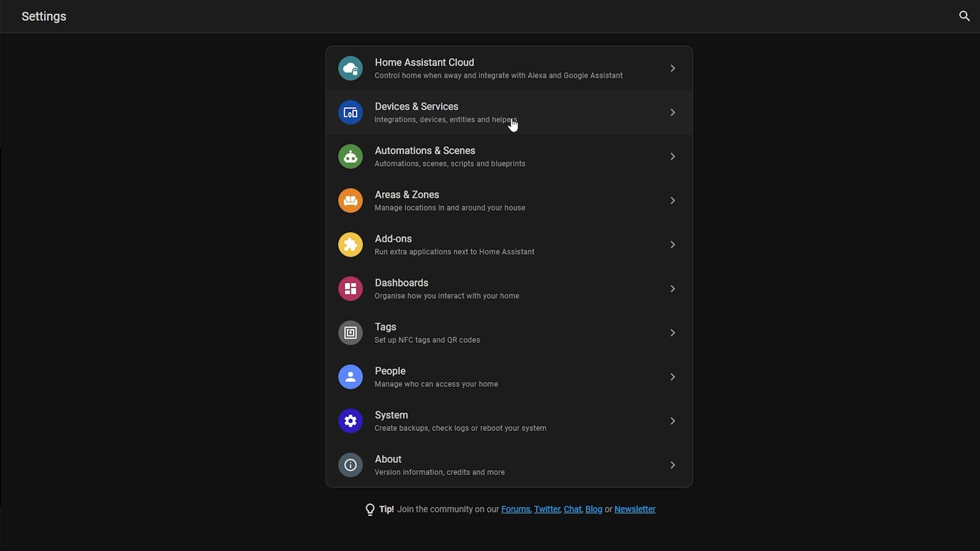Click 'Organise how you interact with your home'
980x551 pixels.
[447, 296]
